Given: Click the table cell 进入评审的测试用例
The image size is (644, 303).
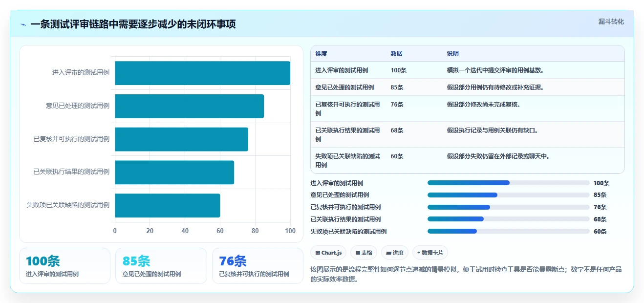Looking at the screenshot, I should [342, 70].
